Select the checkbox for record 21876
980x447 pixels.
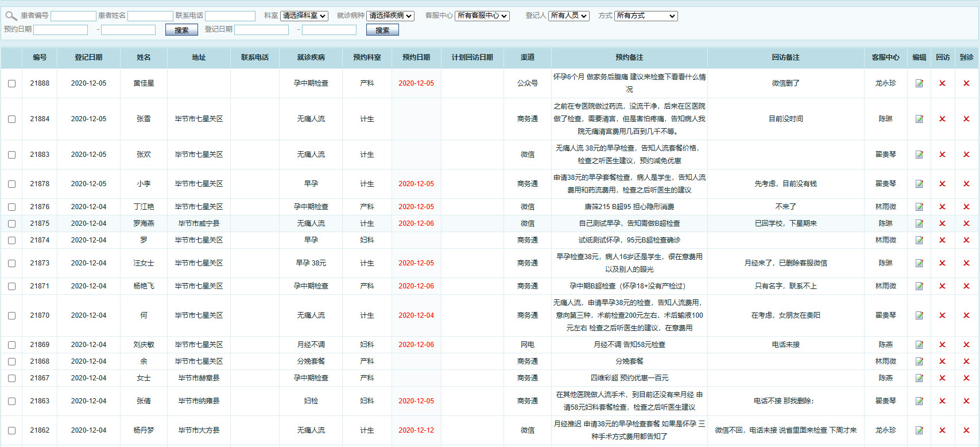11,207
